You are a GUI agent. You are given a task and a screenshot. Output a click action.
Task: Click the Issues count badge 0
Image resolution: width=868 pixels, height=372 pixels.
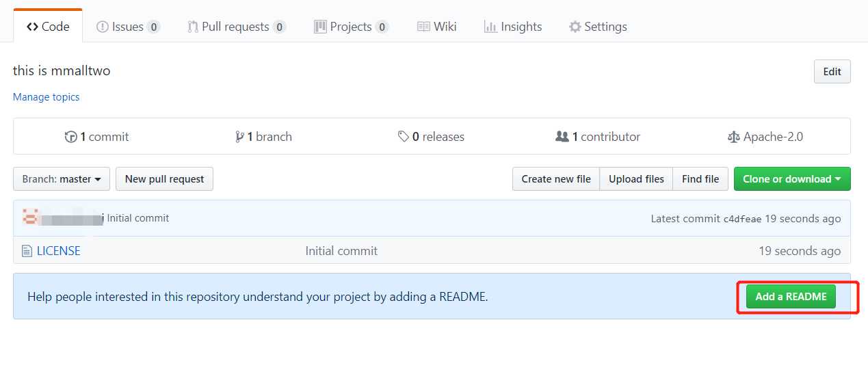tap(153, 27)
